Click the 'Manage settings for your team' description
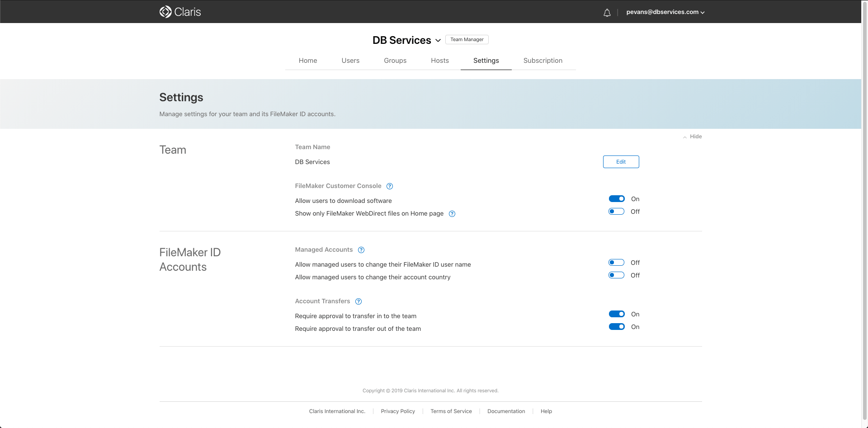Viewport: 868px width, 428px height. (x=247, y=114)
